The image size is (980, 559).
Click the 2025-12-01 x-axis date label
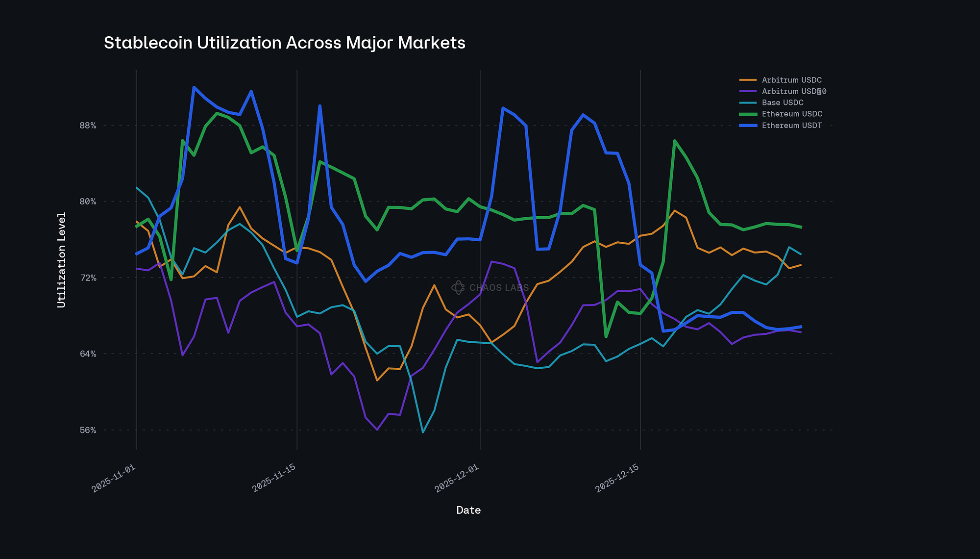click(457, 478)
